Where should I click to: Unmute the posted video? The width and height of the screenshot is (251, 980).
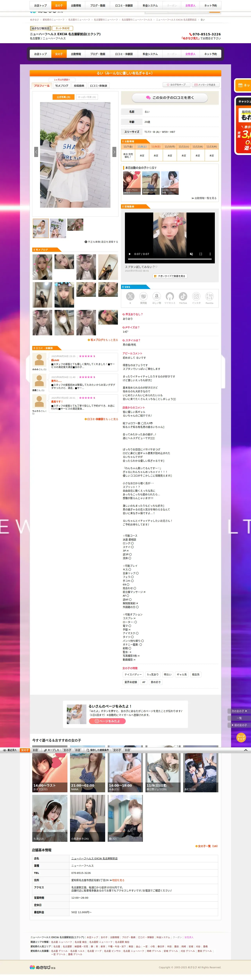point(191,254)
